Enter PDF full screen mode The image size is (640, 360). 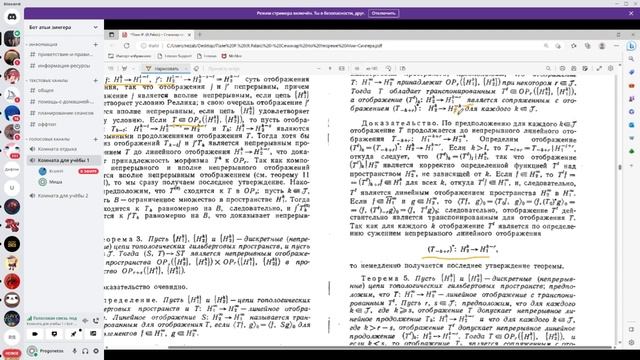click(x=599, y=69)
